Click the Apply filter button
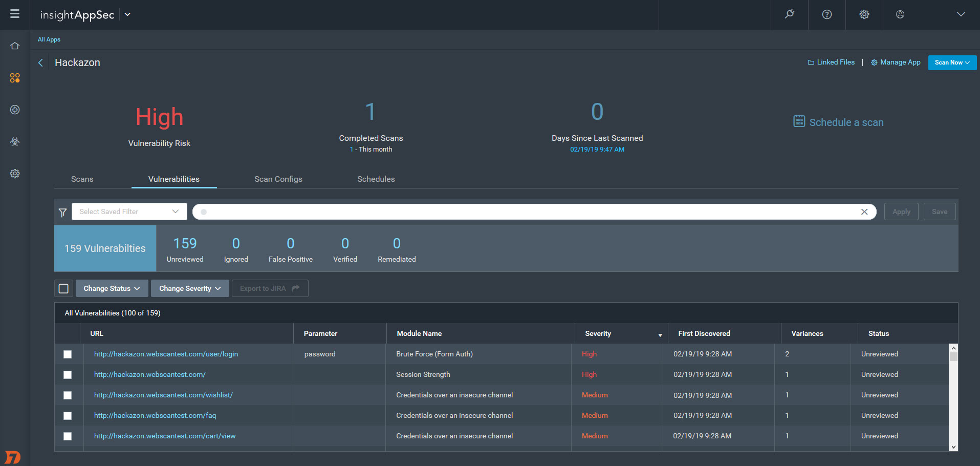 point(901,211)
